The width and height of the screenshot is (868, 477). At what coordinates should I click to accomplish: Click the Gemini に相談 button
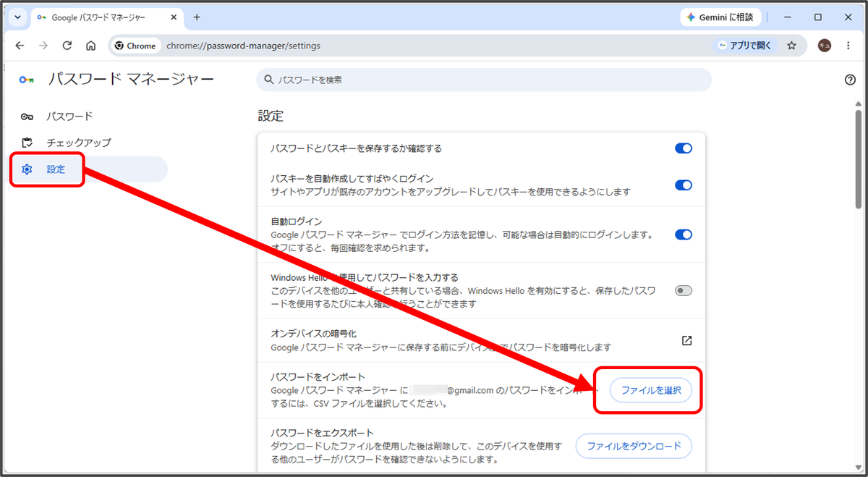click(x=720, y=17)
